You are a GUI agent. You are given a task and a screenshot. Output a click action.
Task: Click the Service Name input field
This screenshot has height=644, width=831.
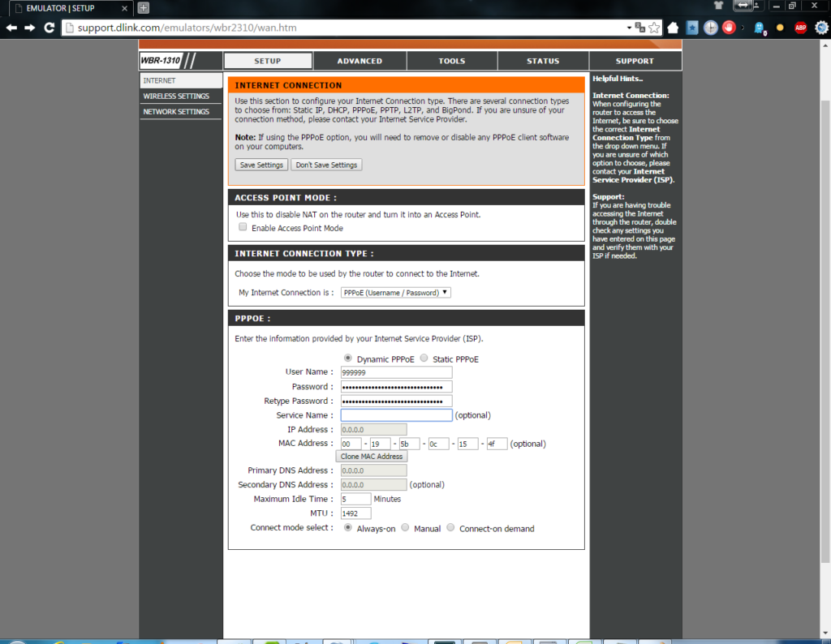tap(396, 415)
